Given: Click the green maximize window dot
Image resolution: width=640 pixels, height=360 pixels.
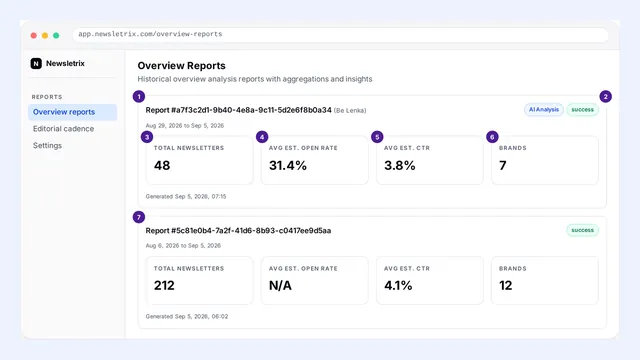Looking at the screenshot, I should click(x=56, y=36).
